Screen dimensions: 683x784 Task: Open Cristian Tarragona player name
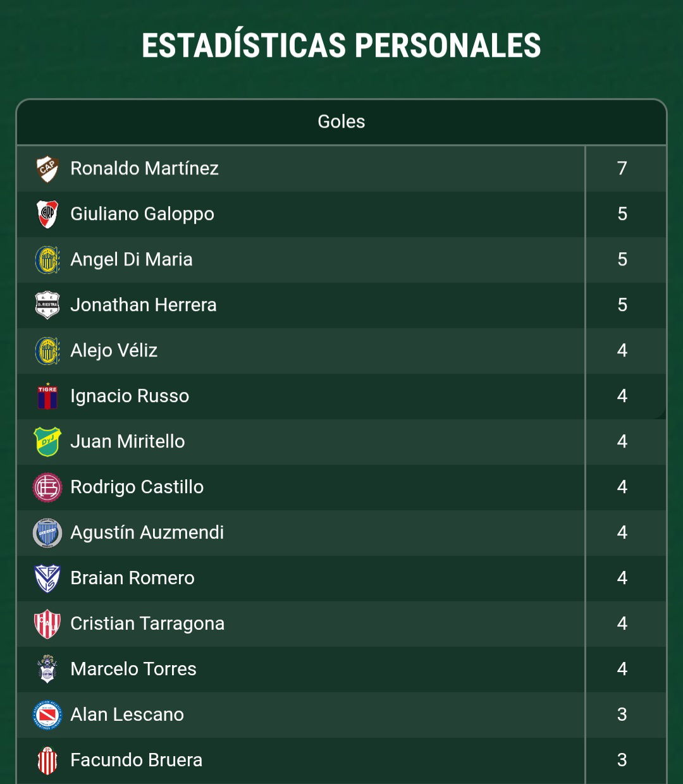click(147, 624)
